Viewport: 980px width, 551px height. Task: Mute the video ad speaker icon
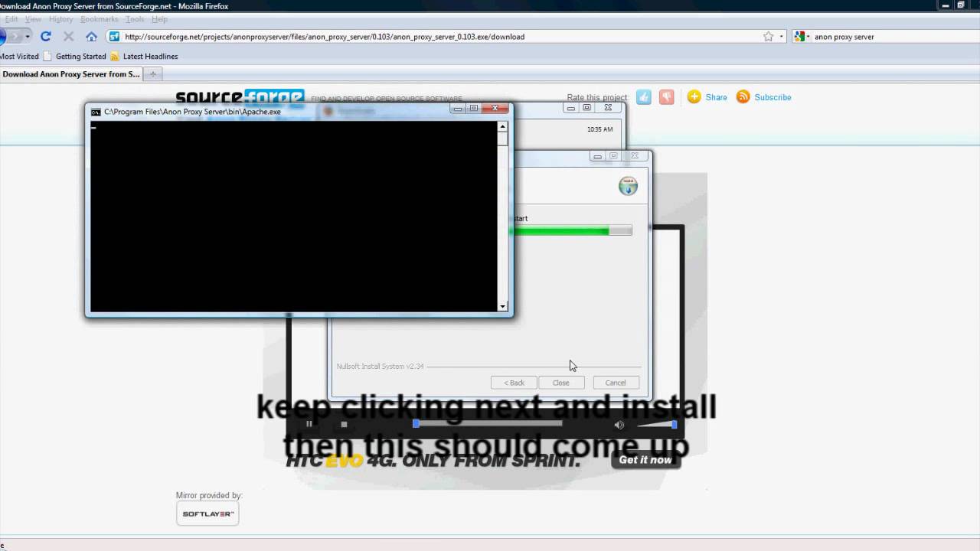(619, 425)
